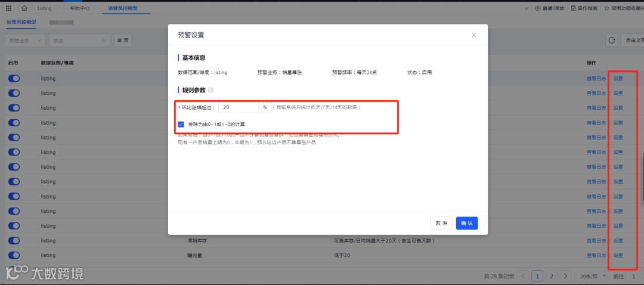The width and height of the screenshot is (644, 285).
Task: Open 查看日志 link in 滞销库存 row
Action: [x=596, y=241]
